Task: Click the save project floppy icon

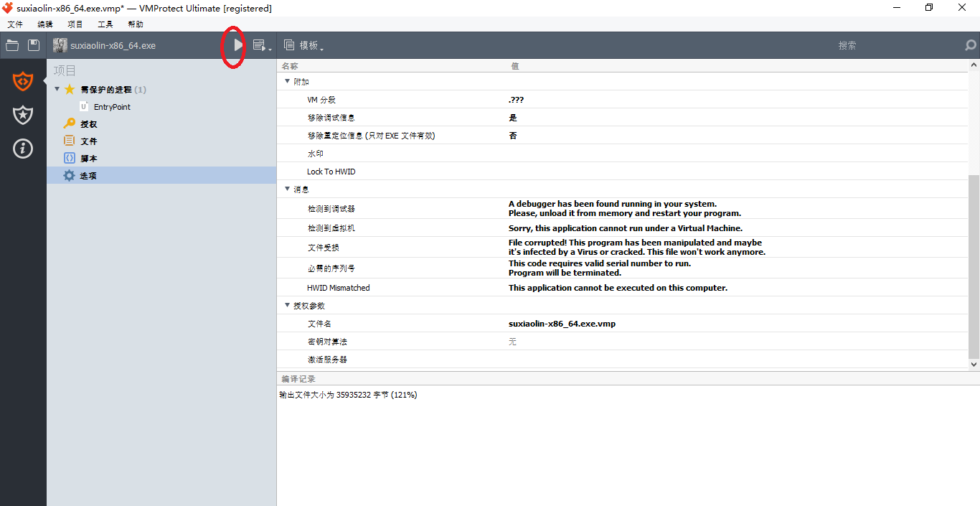Action: 34,45
